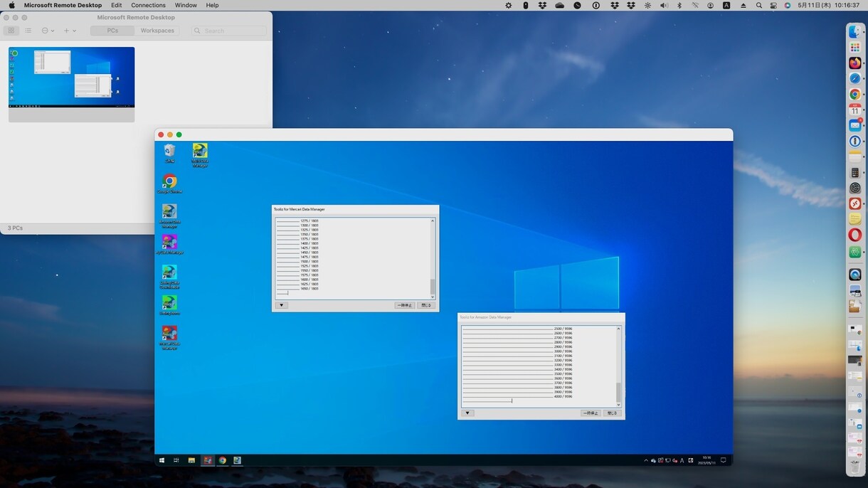Switch to the Workspaces tab
This screenshot has height=488, width=868.
[x=157, y=31]
